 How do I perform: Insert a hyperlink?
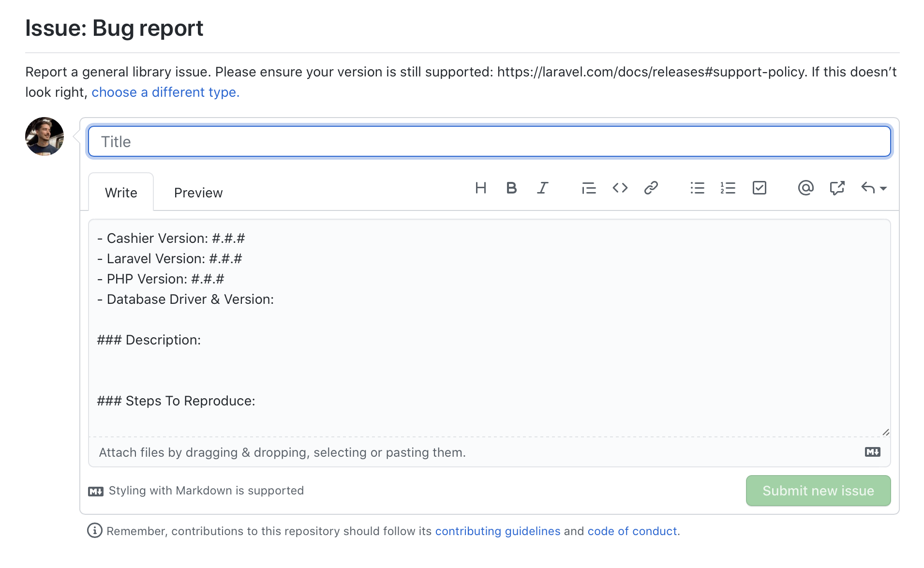pyautogui.click(x=651, y=188)
